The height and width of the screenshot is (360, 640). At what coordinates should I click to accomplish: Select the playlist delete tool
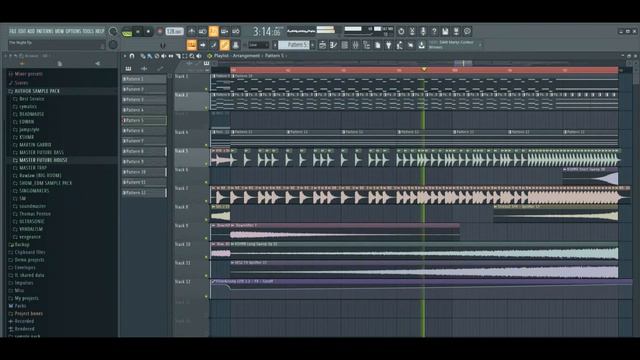click(x=156, y=56)
